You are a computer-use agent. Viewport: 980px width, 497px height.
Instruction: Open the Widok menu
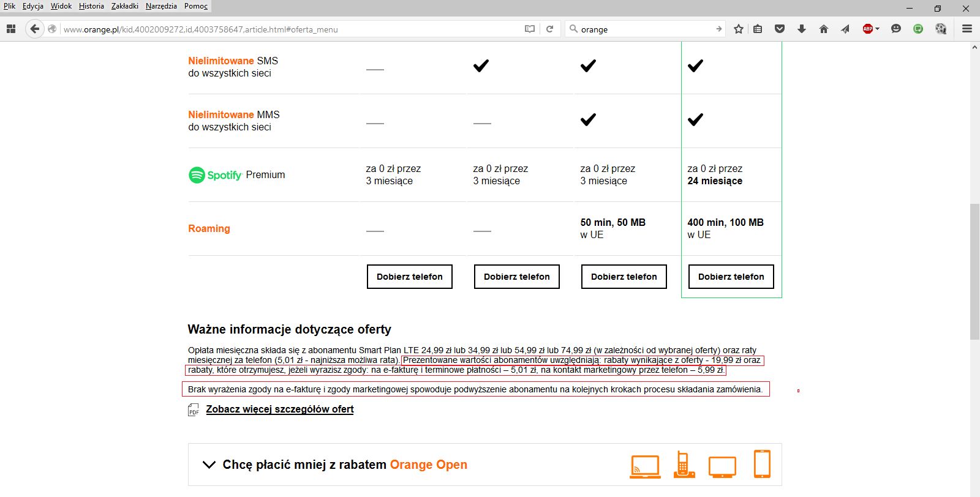(61, 6)
